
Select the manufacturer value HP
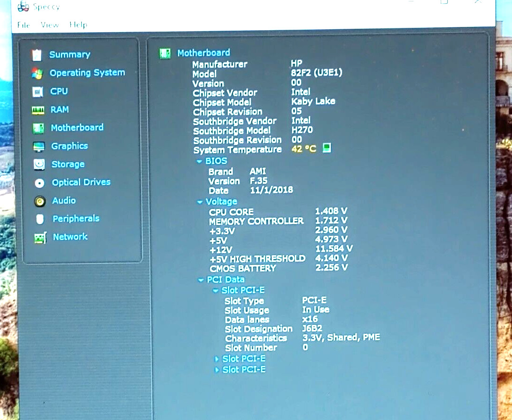296,63
